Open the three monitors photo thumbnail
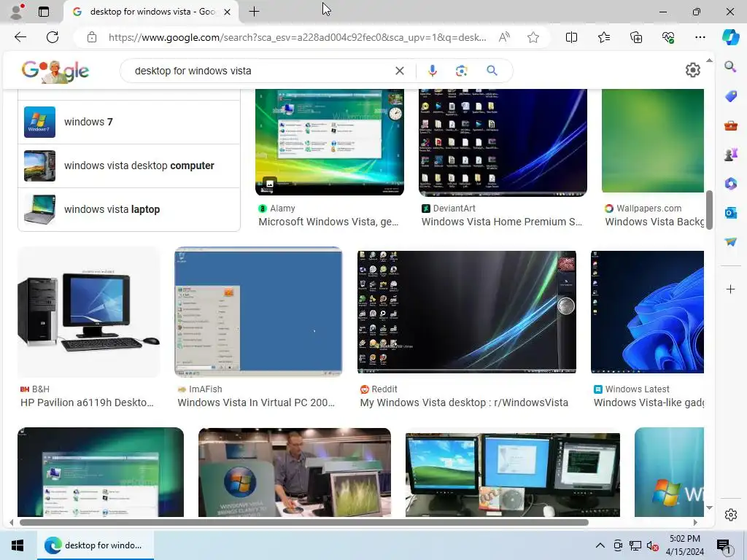The width and height of the screenshot is (747, 560). [x=513, y=474]
